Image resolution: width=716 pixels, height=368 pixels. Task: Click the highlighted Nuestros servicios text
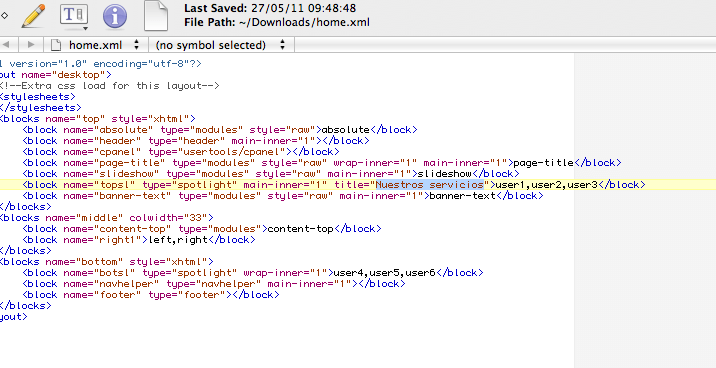coord(429,184)
